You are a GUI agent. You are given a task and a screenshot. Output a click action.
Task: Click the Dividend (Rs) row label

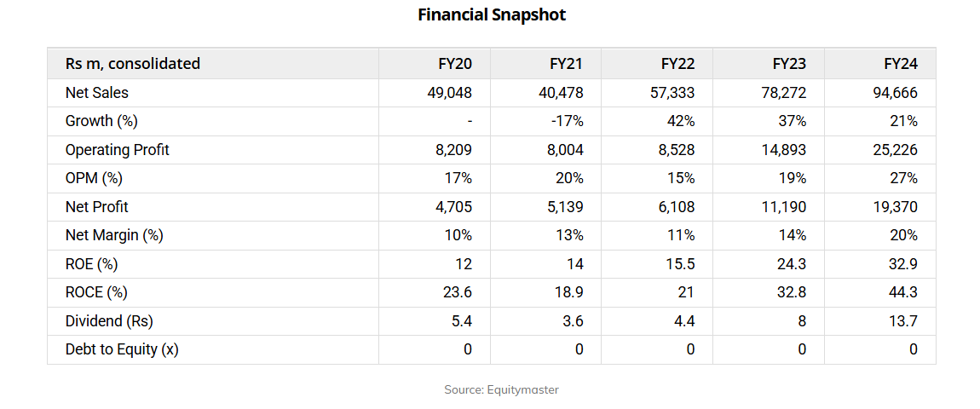tap(109, 321)
